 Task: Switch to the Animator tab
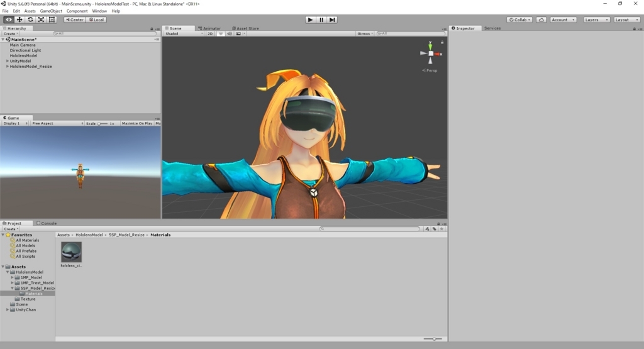coord(209,28)
